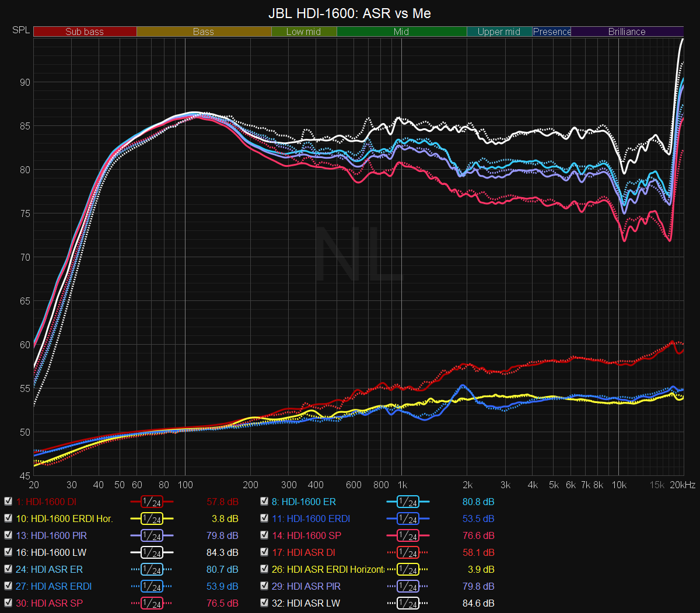Select the dotted 1/24 smoothing icon for HDI ASR DI
This screenshot has height=613, width=700.
(x=408, y=552)
